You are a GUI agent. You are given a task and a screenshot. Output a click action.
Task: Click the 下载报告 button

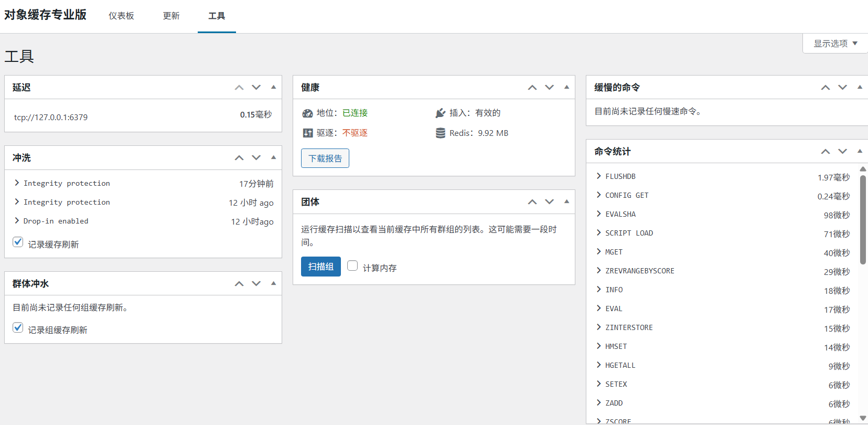[x=325, y=158]
